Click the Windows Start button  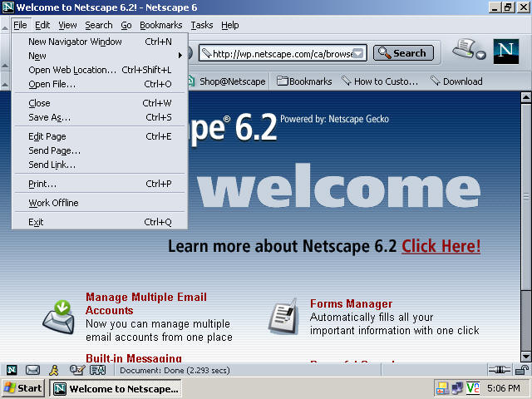pyautogui.click(x=23, y=388)
